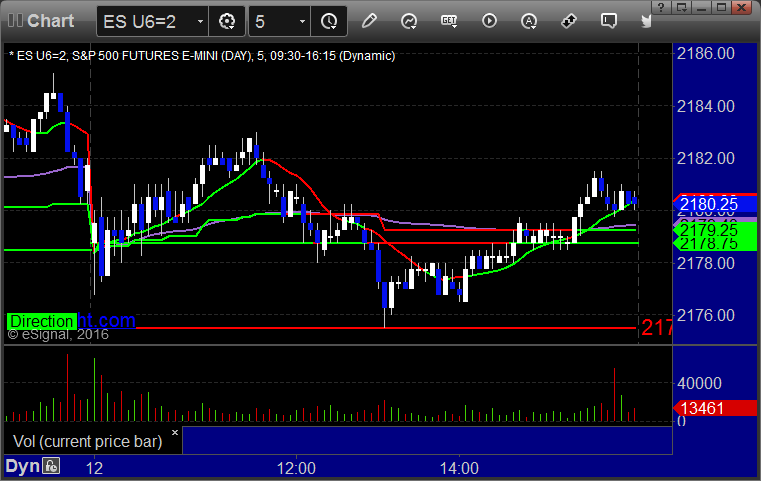Share chart via the Twitter bird icon
The height and width of the screenshot is (481, 761).
coord(646,21)
